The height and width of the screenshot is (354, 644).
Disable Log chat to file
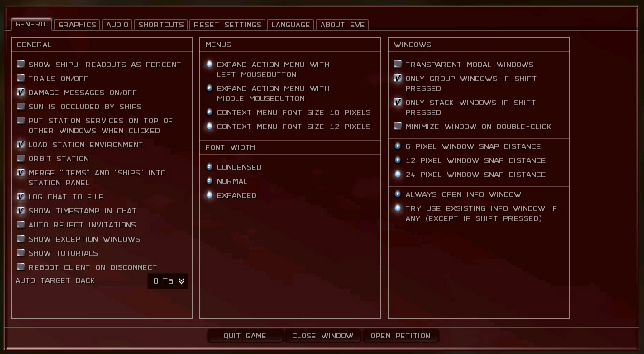(21, 197)
